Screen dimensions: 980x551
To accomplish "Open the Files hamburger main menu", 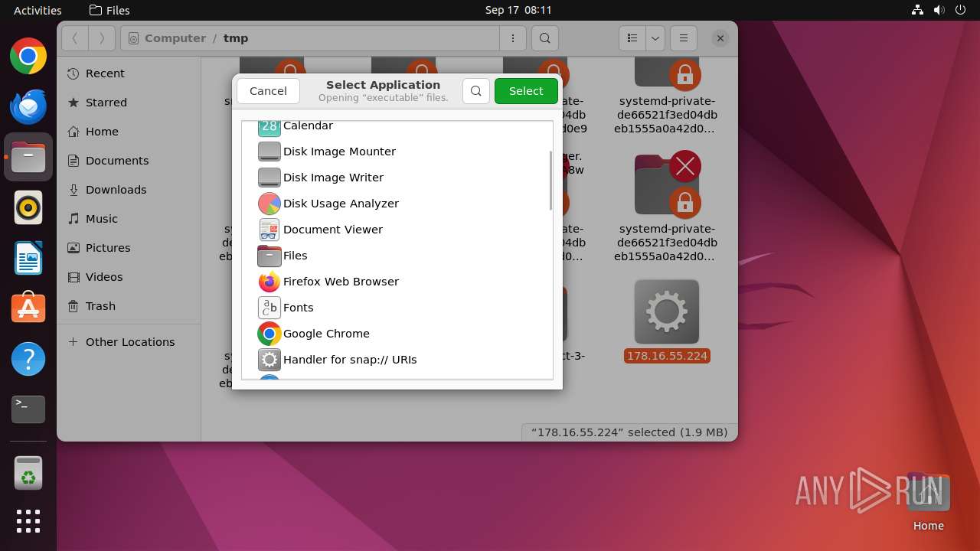I will point(684,38).
